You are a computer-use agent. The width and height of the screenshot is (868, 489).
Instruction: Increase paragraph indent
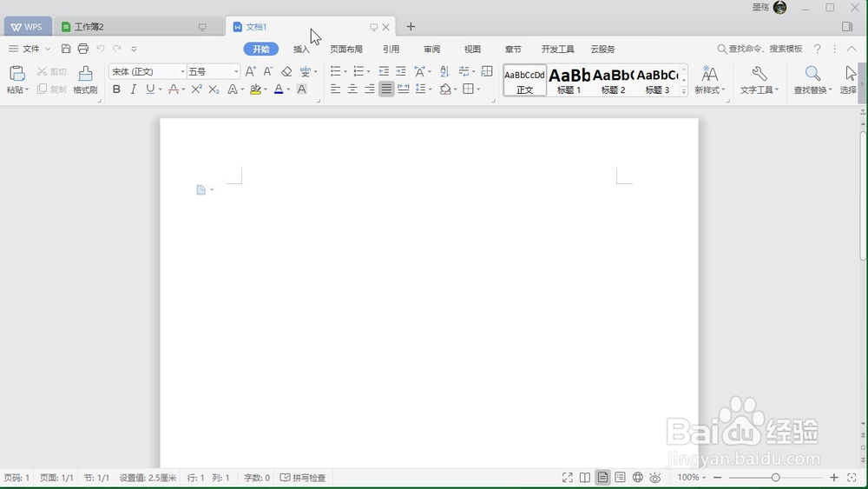401,71
